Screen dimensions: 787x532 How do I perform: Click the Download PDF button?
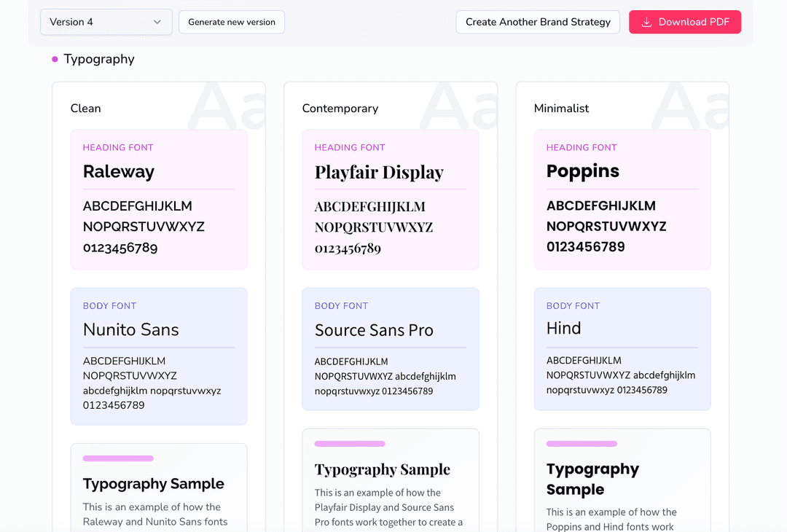click(x=685, y=22)
